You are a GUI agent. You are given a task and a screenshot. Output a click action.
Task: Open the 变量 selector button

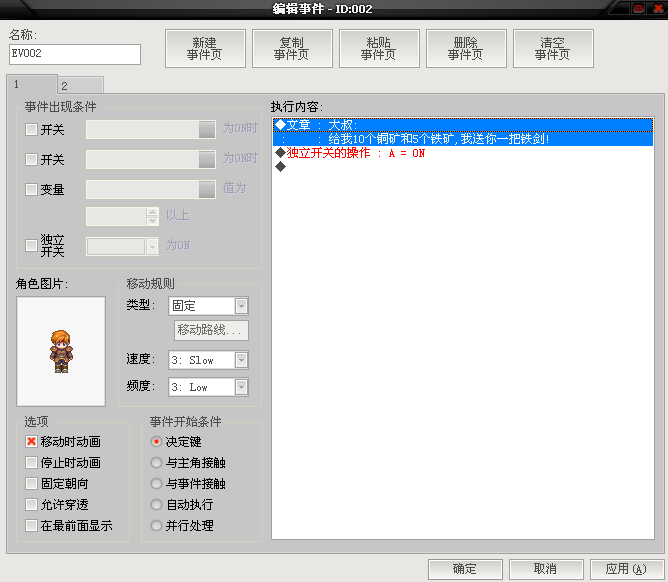pos(207,189)
